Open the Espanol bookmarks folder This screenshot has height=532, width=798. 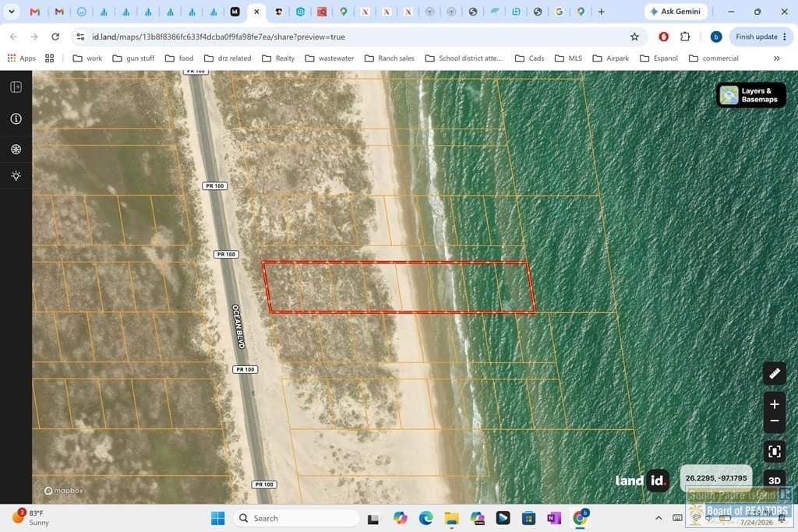pos(659,58)
